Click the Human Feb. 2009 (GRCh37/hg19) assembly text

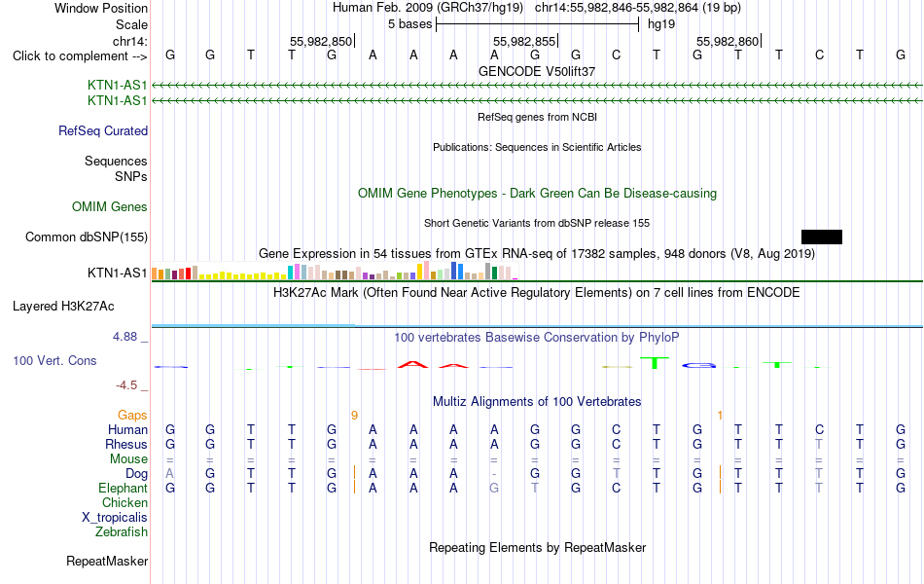pyautogui.click(x=428, y=8)
